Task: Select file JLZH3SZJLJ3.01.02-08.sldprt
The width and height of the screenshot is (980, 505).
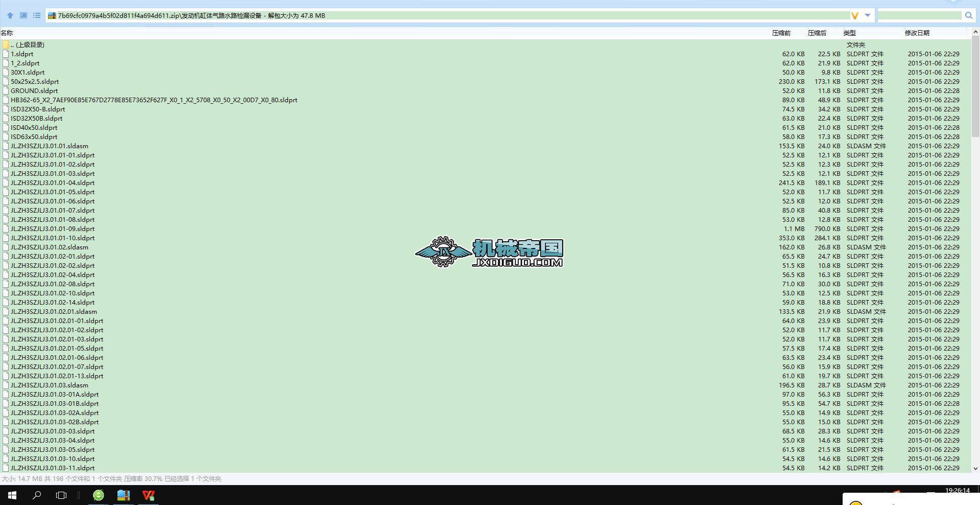Action: [x=53, y=284]
